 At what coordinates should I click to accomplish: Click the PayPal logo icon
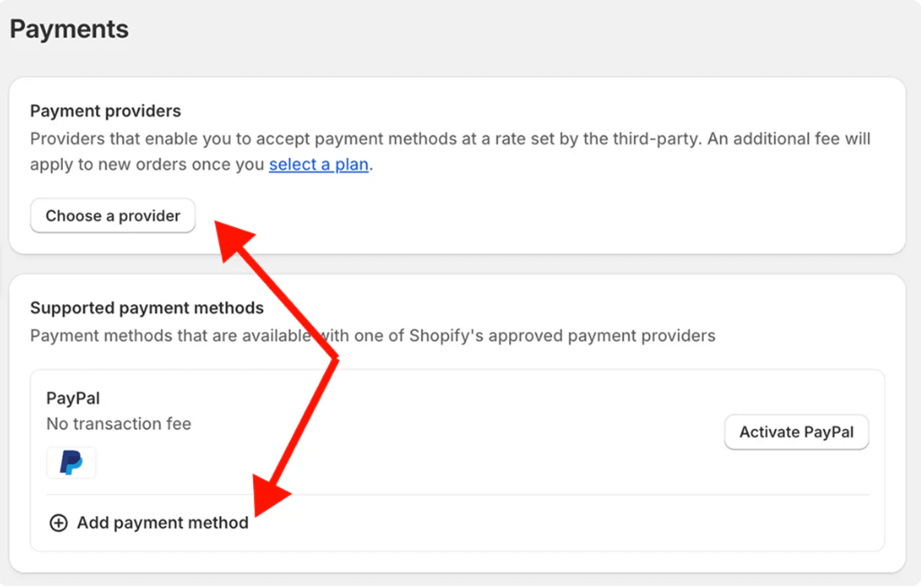tap(71, 463)
